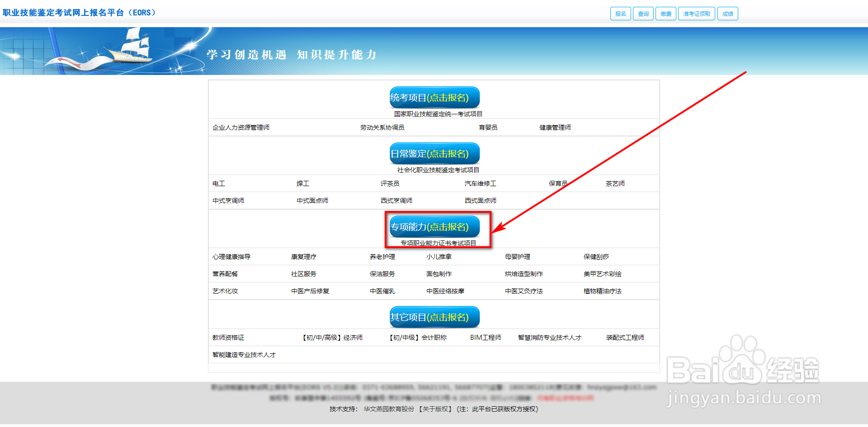This screenshot has width=868, height=427.
Task: Click the 缴费 button at the top
Action: (665, 14)
